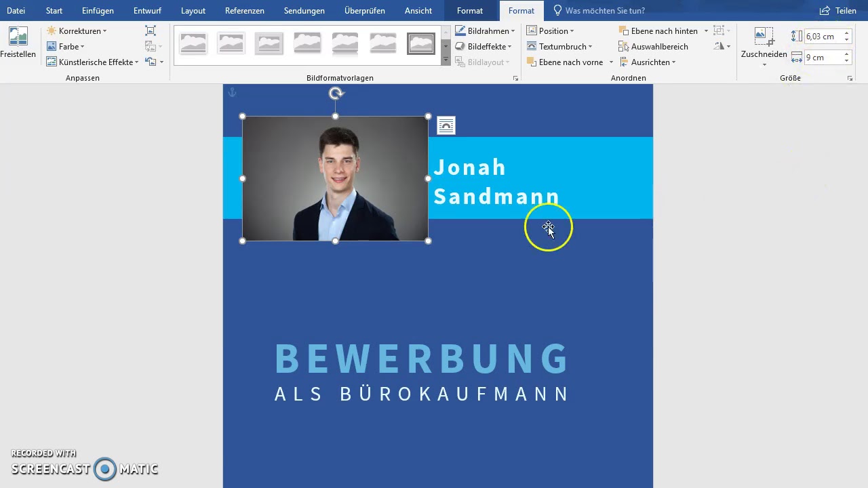The height and width of the screenshot is (488, 868).
Task: Click the Teilen share button
Action: point(838,11)
